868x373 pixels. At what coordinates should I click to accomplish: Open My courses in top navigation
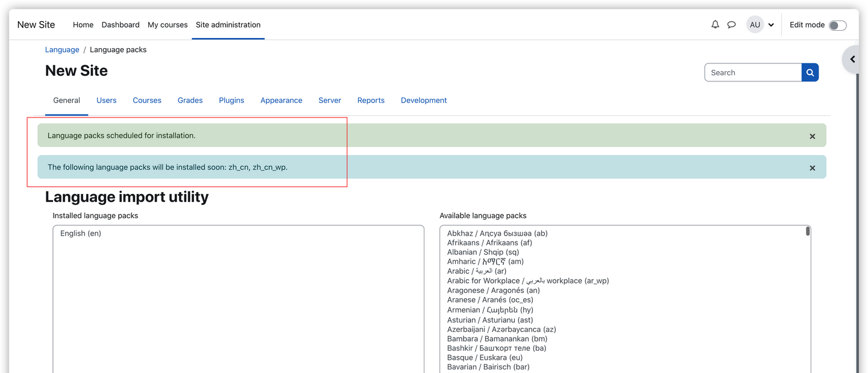click(168, 25)
